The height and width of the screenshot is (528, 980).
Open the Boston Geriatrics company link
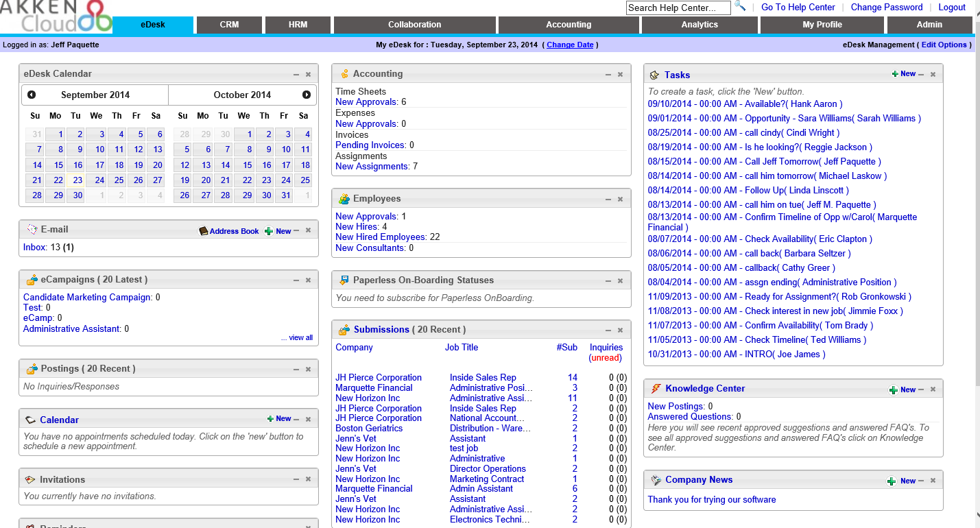click(x=369, y=429)
